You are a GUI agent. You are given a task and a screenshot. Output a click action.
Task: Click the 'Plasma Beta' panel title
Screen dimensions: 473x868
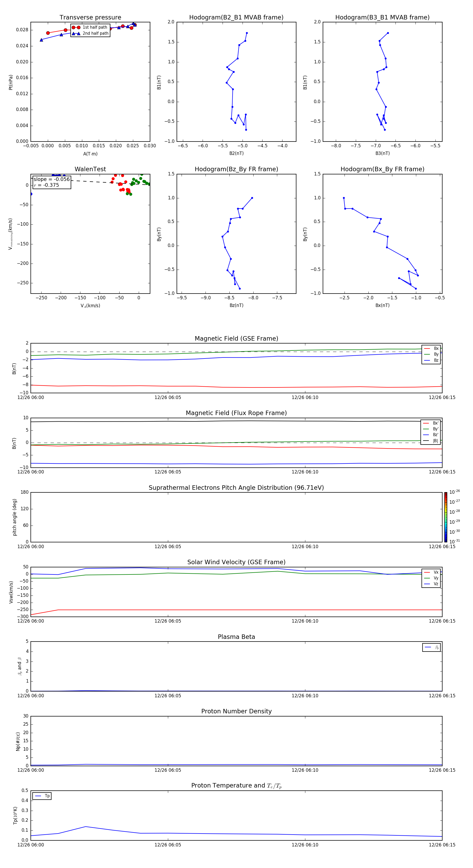(236, 637)
